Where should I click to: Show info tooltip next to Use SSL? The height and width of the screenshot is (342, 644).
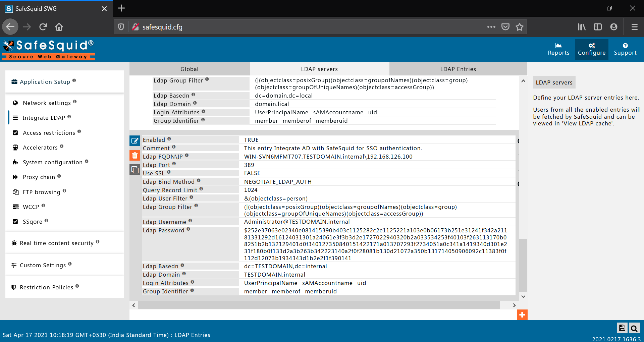click(x=169, y=172)
